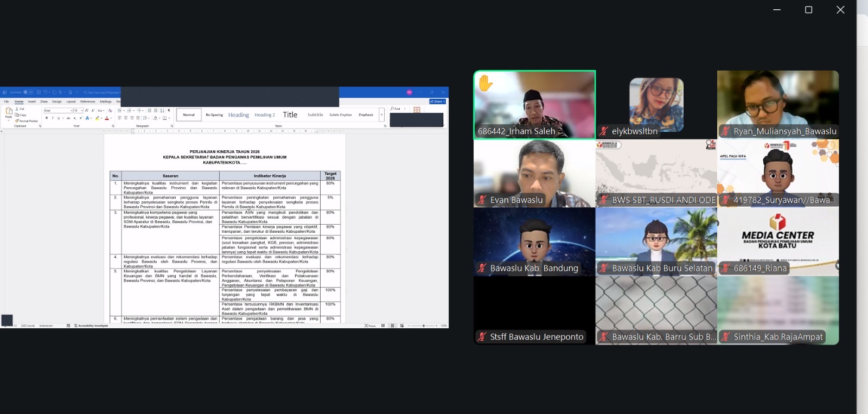Click the Save icon in title bar

point(37,92)
